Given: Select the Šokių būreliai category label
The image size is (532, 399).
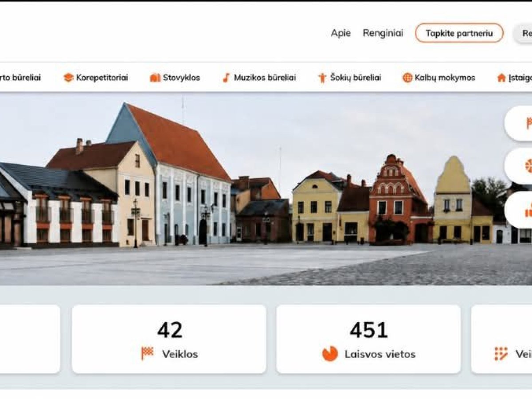Looking at the screenshot, I should 356,78.
